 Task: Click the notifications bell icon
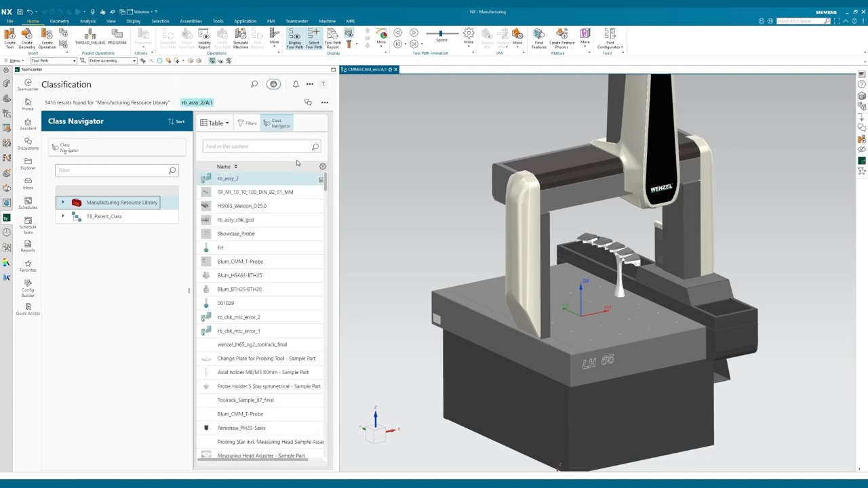pyautogui.click(x=296, y=84)
